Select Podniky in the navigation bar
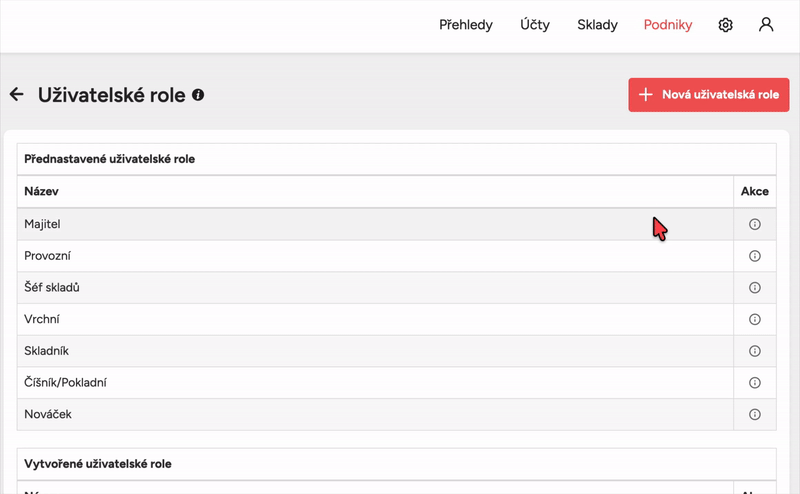 668,25
